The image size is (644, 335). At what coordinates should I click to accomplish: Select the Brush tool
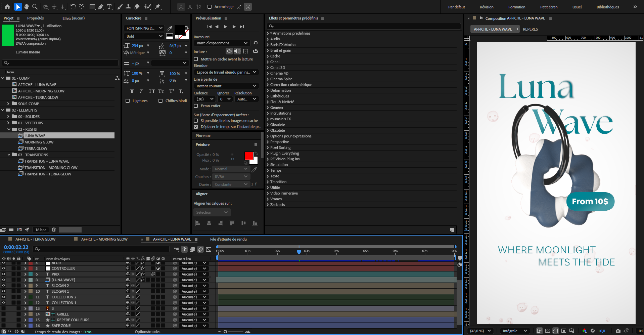coord(120,7)
